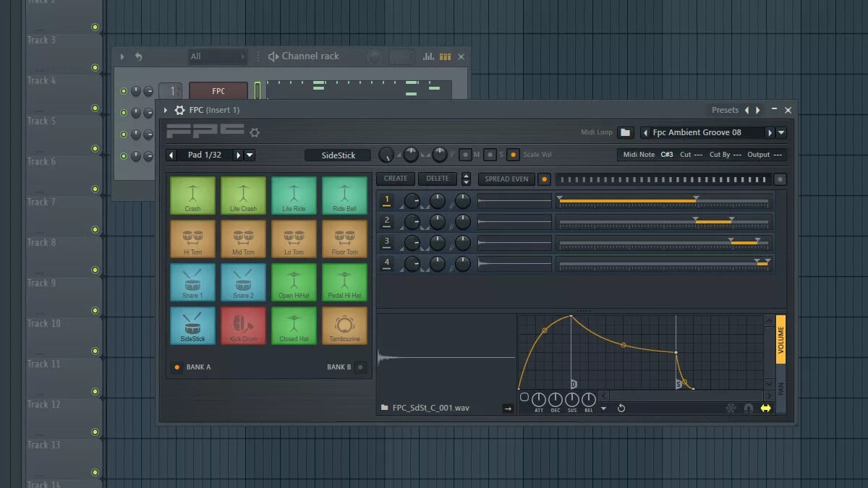Toggle the grey button right of velocity strip
The width and height of the screenshot is (868, 488).
(780, 179)
